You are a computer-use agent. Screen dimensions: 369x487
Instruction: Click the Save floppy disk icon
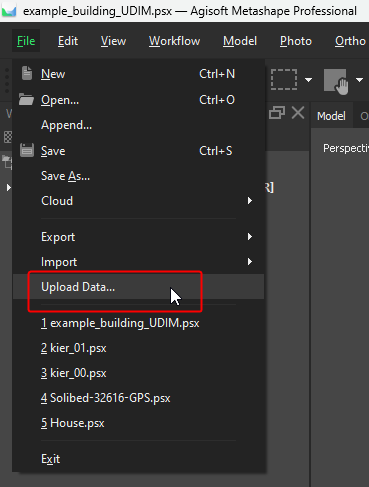pos(27,150)
